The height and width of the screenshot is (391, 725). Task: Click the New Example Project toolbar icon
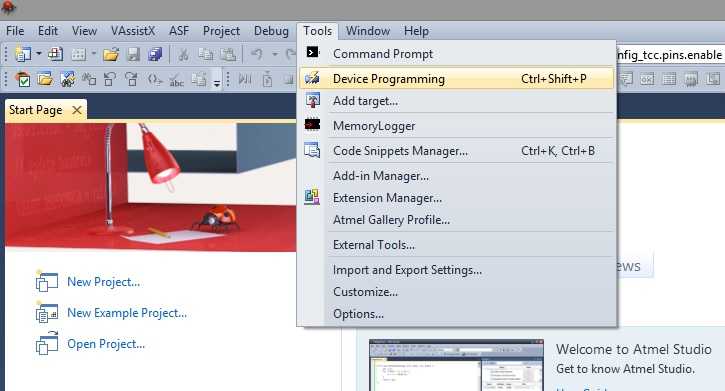tap(55, 55)
